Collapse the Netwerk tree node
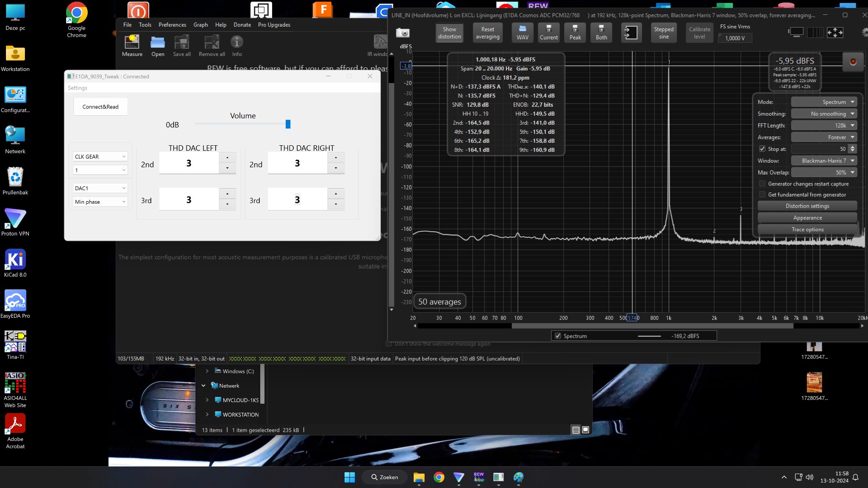The width and height of the screenshot is (868, 488). (x=203, y=385)
